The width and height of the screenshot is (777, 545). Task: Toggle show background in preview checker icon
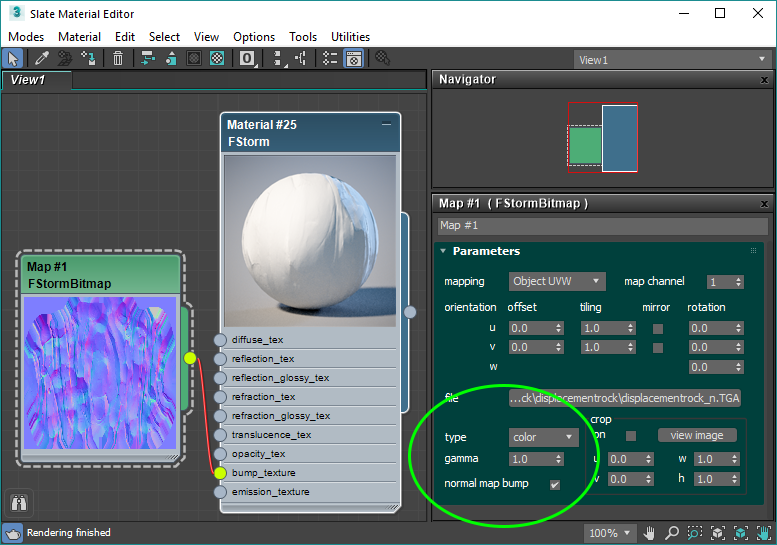217,58
